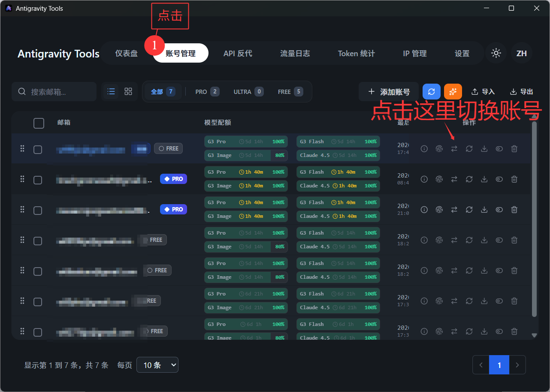
Task: Click the orange sparkle button
Action: point(453,91)
